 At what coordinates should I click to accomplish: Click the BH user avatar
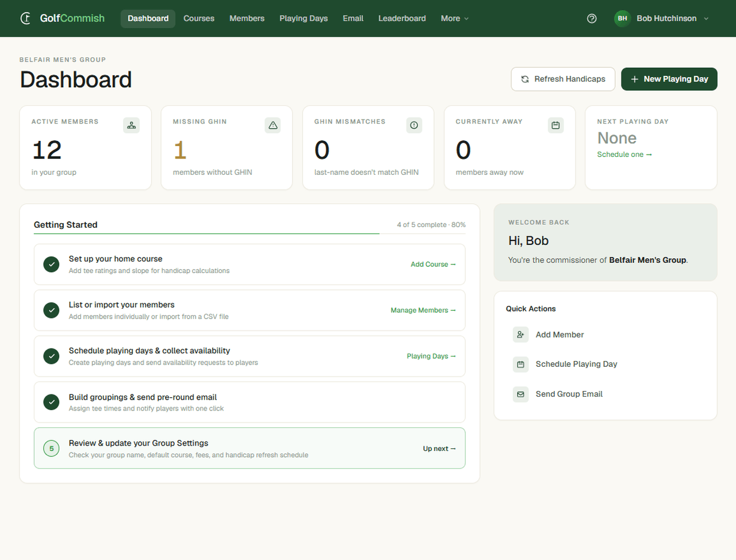622,18
